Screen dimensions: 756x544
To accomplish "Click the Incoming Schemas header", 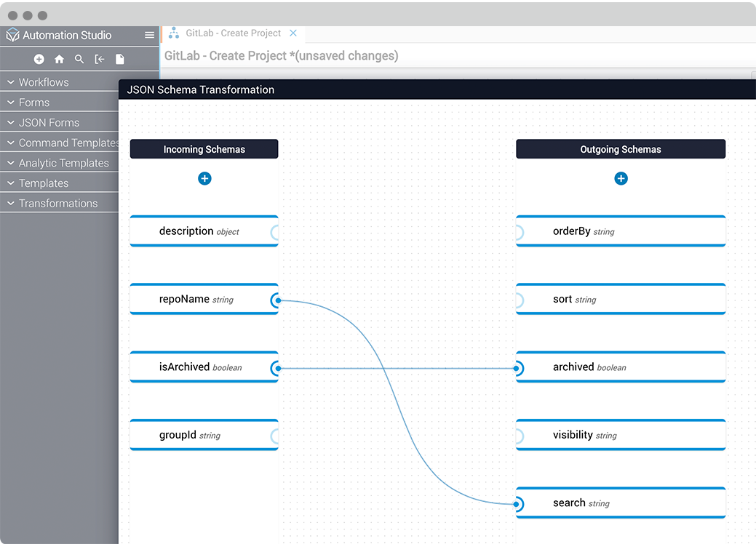I will (x=204, y=149).
